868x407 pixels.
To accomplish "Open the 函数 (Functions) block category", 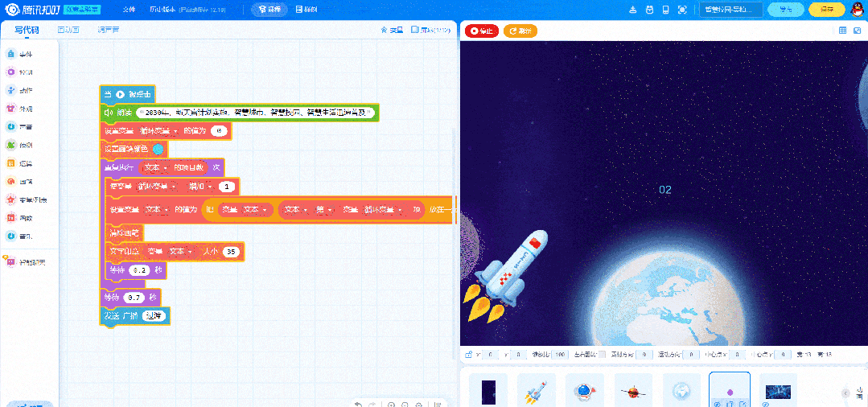I will point(19,218).
